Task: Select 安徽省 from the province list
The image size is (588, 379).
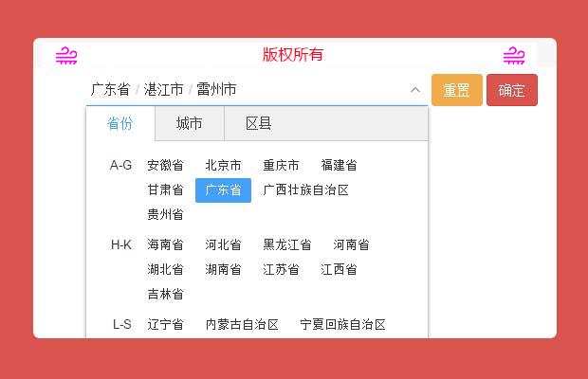Action: [165, 165]
